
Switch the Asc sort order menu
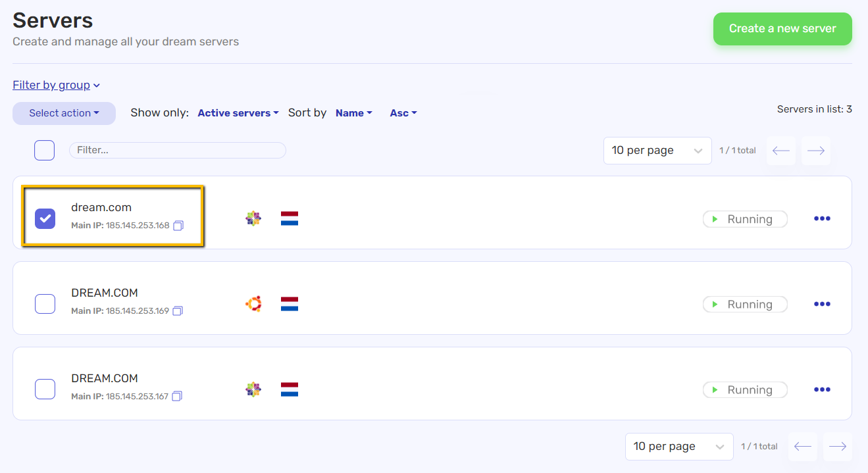(x=403, y=113)
